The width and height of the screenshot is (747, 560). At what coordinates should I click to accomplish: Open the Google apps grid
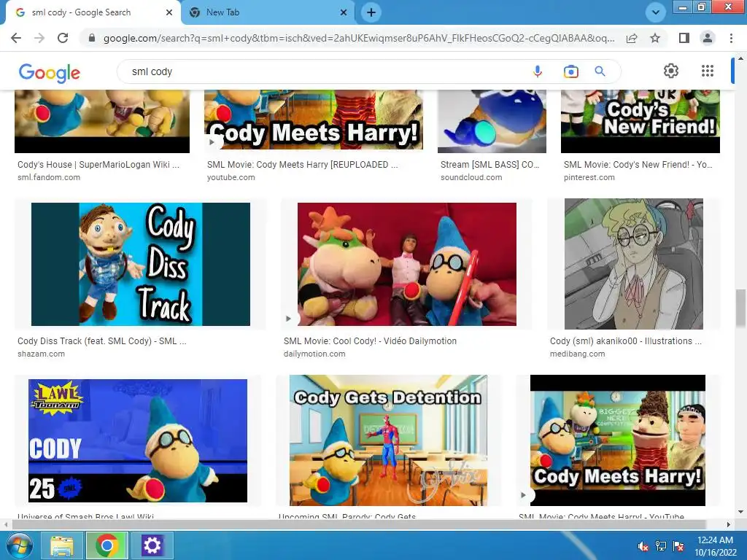click(x=708, y=71)
